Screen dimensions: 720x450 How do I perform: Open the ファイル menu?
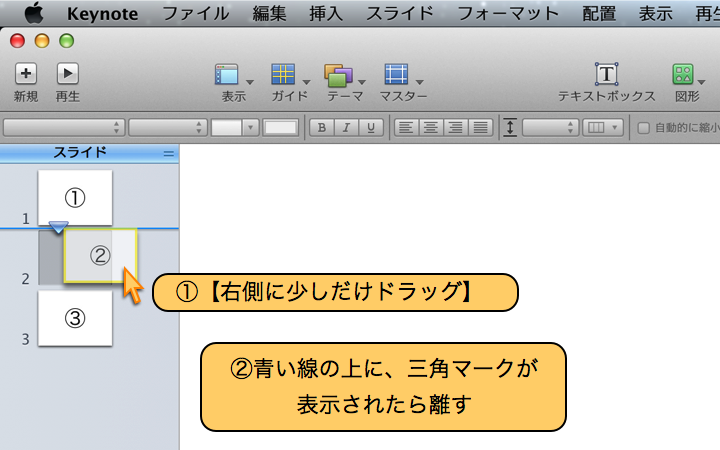pos(196,13)
